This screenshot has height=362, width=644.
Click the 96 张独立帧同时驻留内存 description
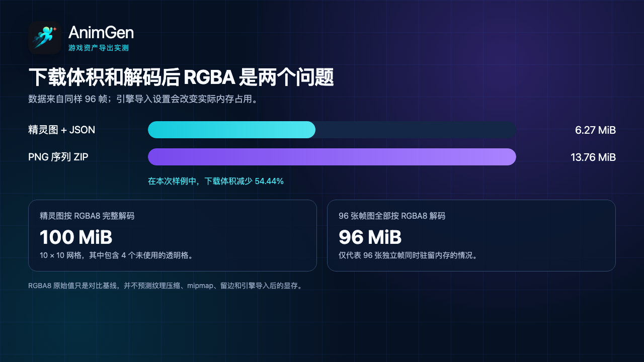pos(408,255)
